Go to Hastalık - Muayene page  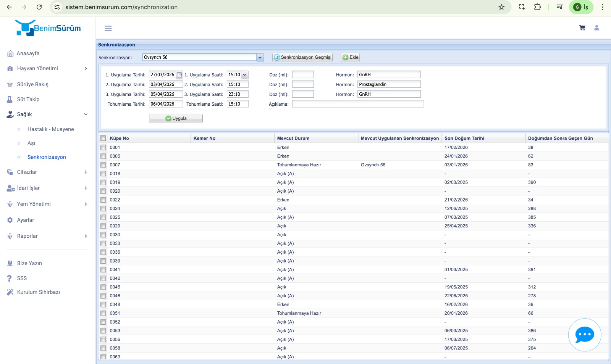(50, 129)
